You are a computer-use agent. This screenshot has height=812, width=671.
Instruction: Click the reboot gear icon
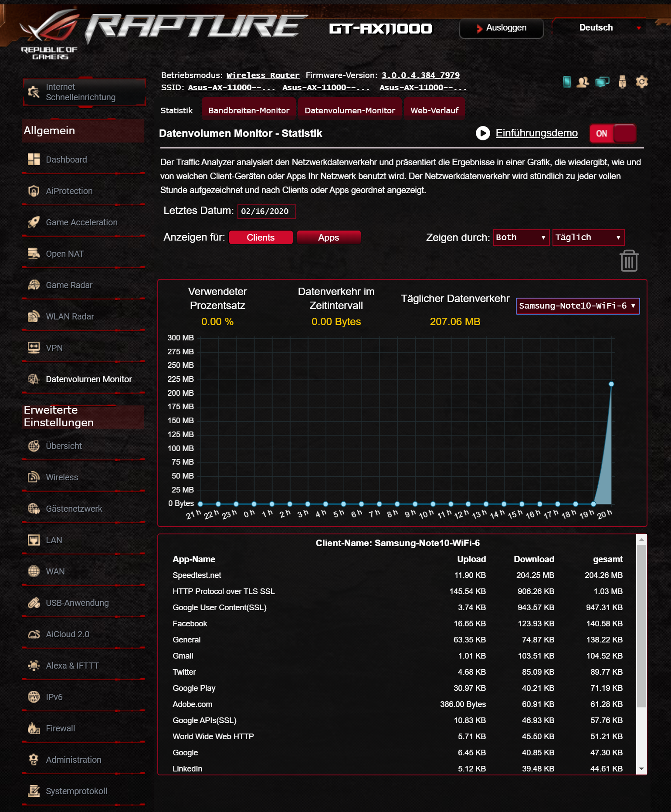pos(642,82)
